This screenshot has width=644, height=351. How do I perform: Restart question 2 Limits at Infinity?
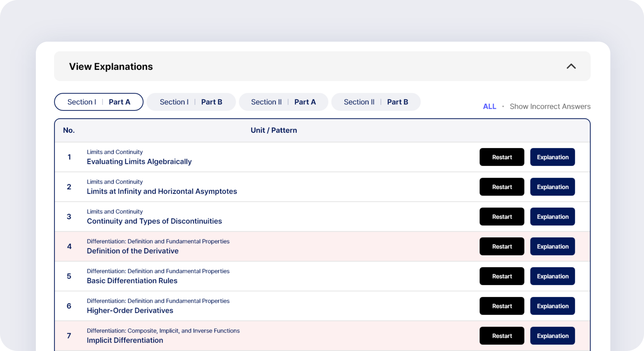click(502, 187)
